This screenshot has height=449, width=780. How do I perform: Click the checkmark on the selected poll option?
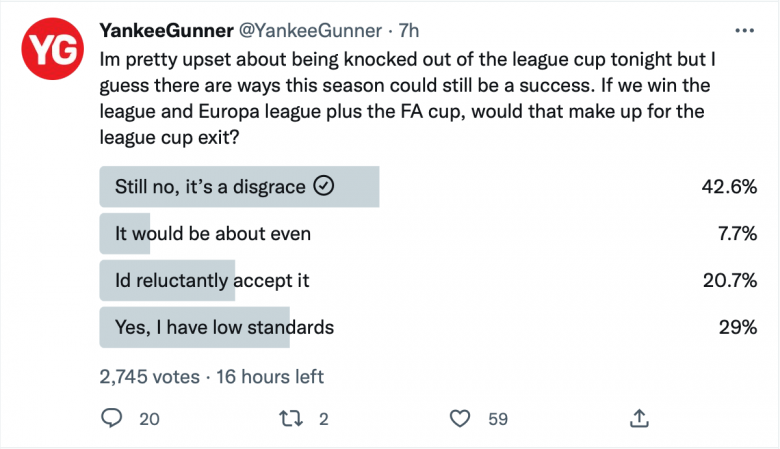(x=323, y=186)
